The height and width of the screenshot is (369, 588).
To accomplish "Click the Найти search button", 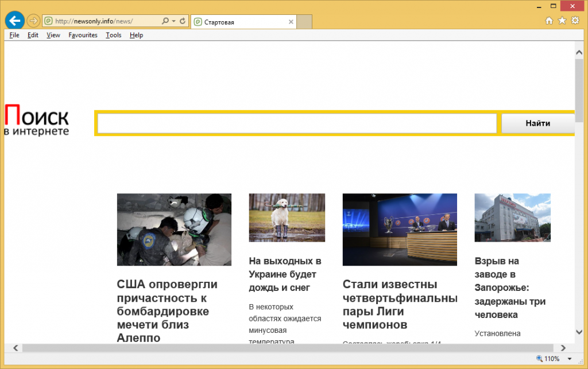I will pos(537,123).
